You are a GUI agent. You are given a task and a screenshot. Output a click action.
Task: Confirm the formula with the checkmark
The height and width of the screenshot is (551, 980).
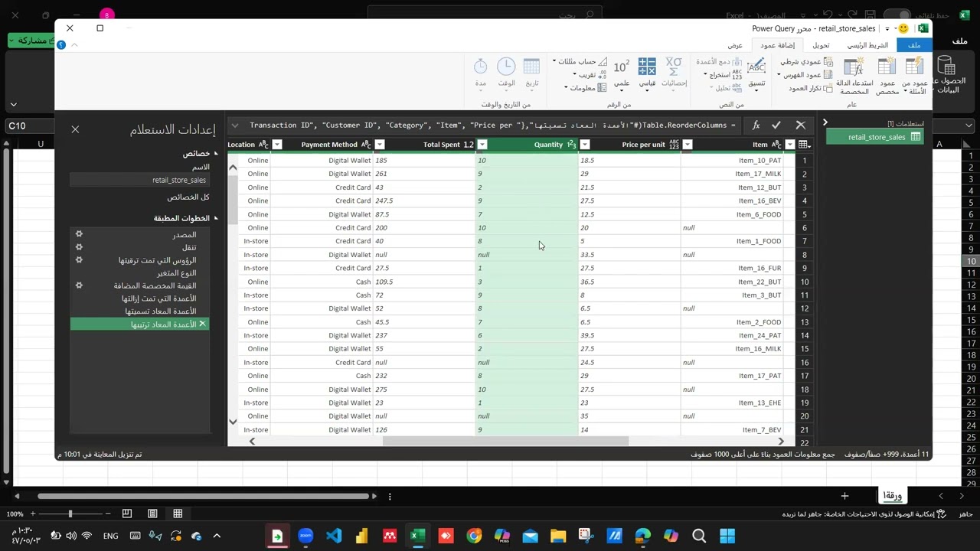click(x=776, y=125)
